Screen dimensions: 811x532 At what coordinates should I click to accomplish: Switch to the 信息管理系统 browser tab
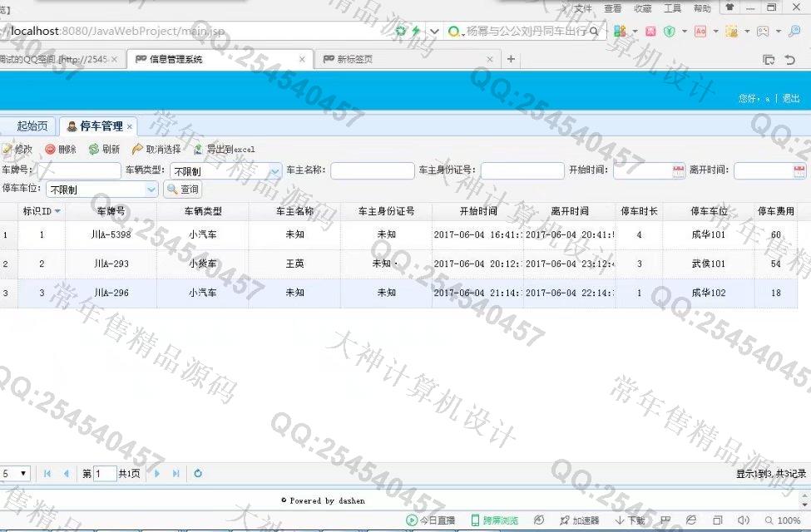(x=220, y=60)
